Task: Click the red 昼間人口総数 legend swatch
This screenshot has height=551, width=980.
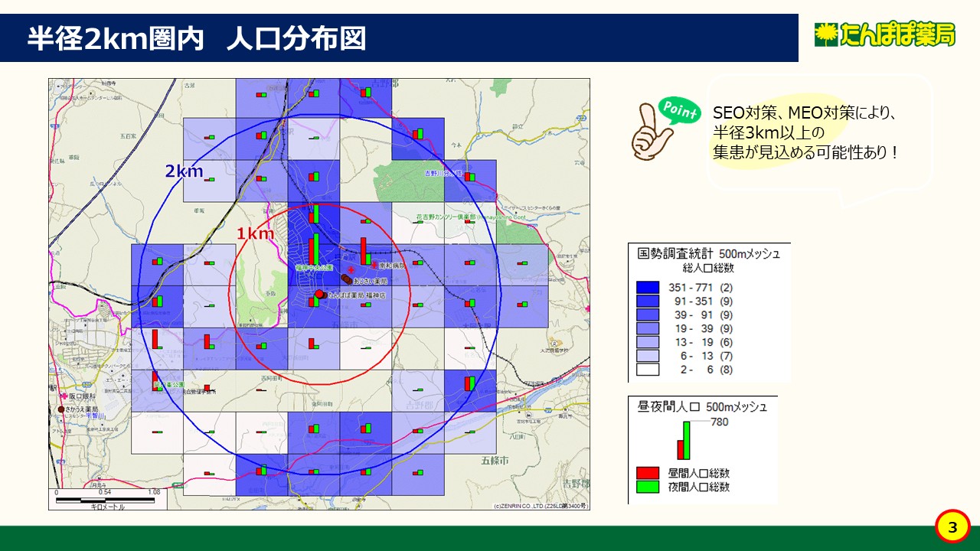Action: click(x=647, y=473)
